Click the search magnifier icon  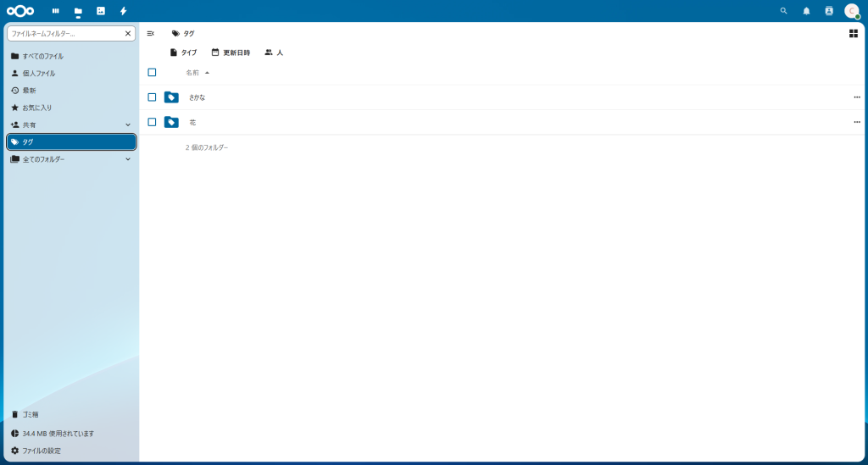[x=783, y=11]
